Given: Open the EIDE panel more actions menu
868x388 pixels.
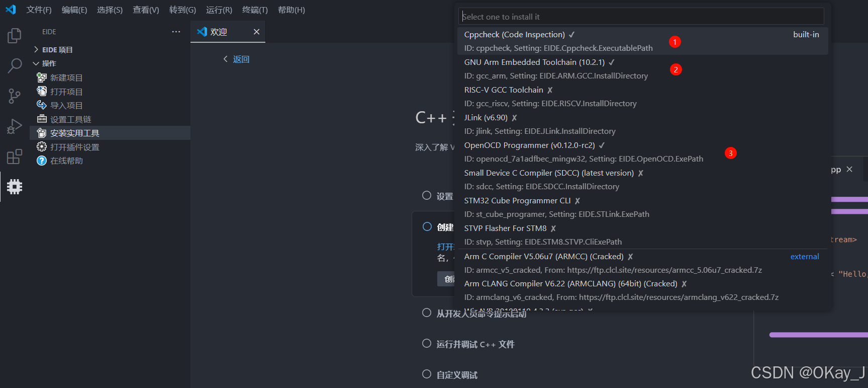Looking at the screenshot, I should [x=176, y=32].
